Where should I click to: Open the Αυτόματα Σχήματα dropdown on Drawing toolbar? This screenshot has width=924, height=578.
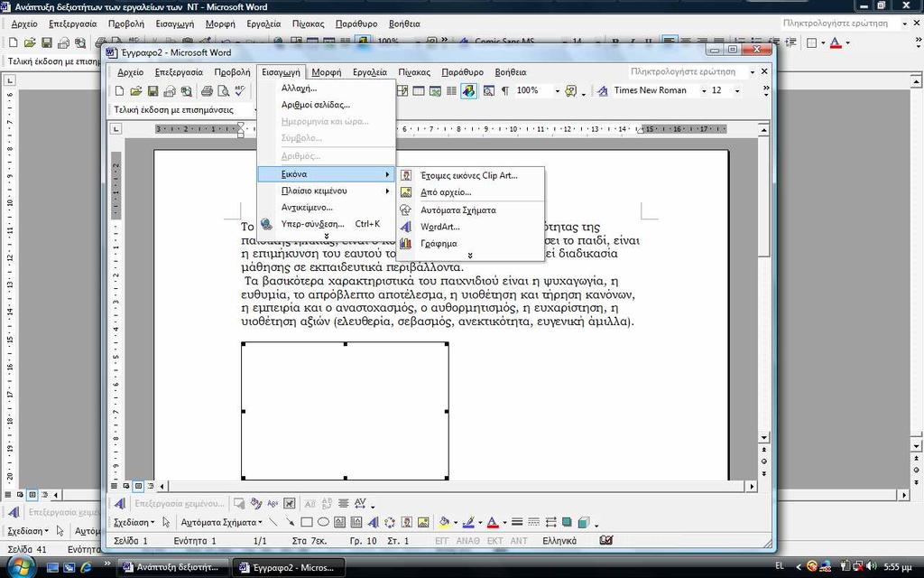click(221, 522)
